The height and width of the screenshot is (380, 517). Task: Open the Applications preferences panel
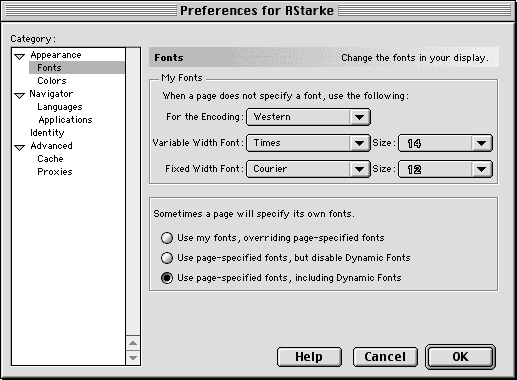(65, 120)
